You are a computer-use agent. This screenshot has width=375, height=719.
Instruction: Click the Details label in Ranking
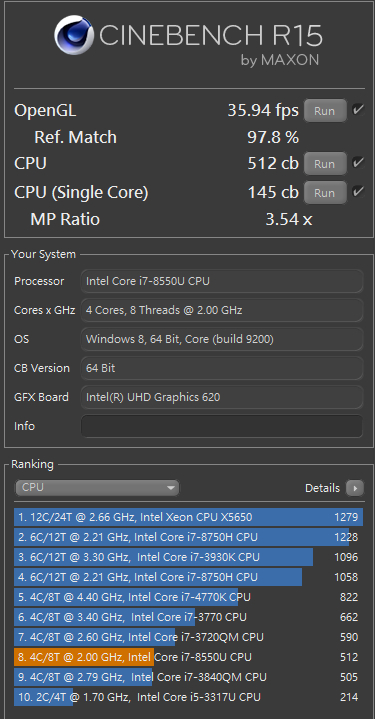click(322, 488)
